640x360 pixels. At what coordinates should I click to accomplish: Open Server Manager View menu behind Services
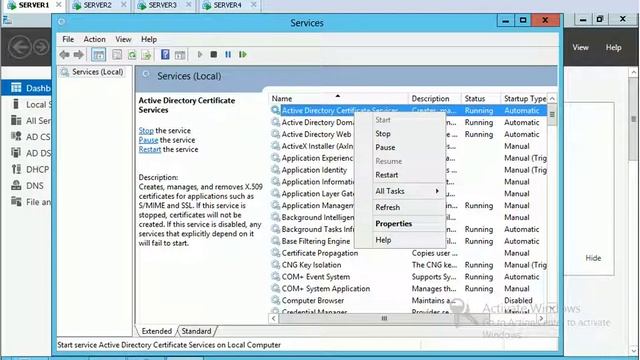pos(580,48)
